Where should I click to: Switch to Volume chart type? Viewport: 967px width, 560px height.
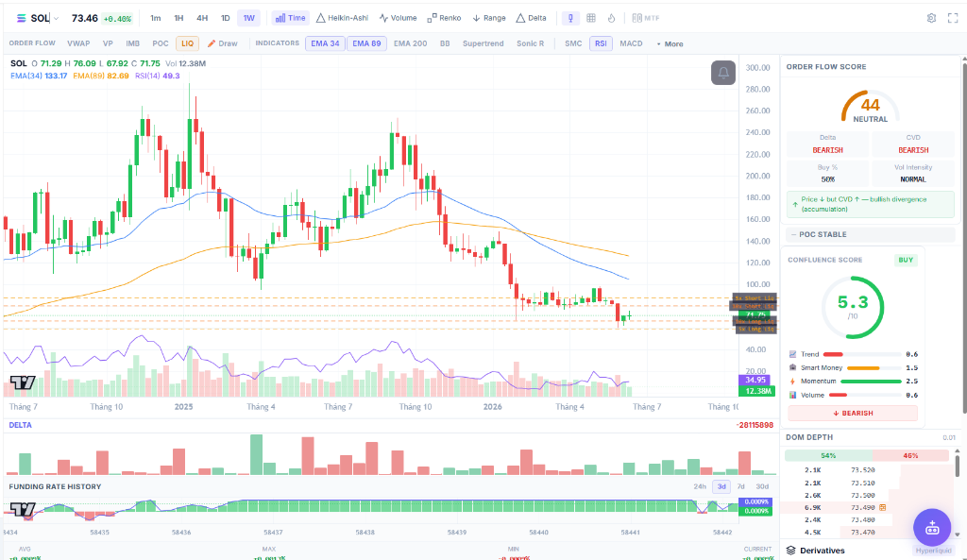pyautogui.click(x=398, y=18)
